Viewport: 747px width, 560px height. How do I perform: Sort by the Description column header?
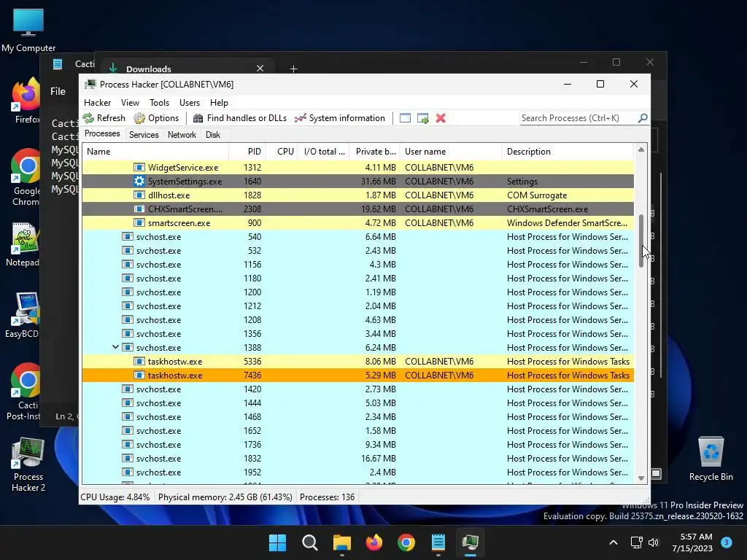[568, 152]
